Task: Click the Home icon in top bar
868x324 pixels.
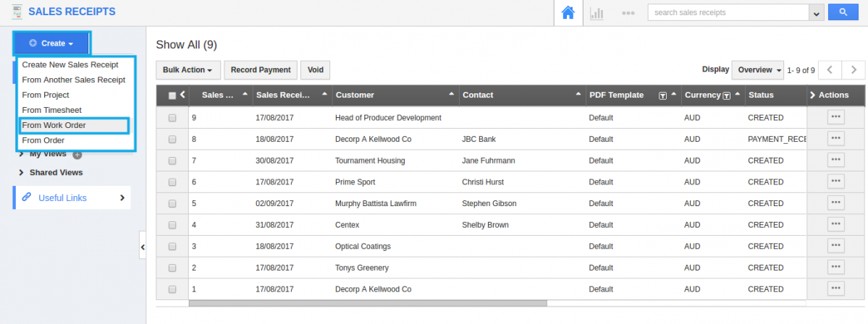Action: point(568,12)
